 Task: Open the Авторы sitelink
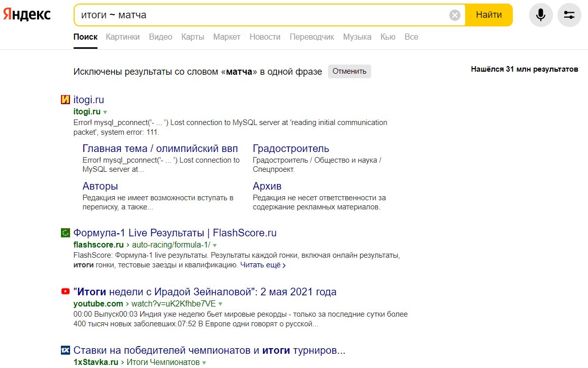100,186
